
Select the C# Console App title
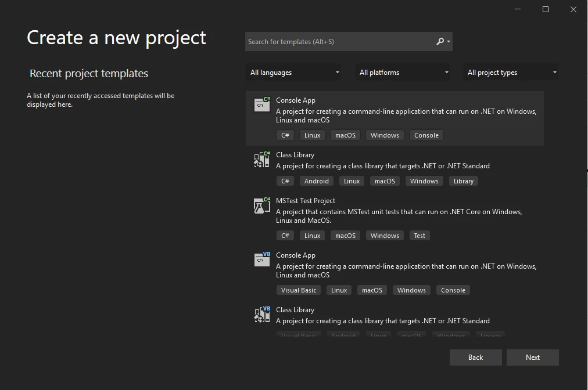(x=296, y=100)
